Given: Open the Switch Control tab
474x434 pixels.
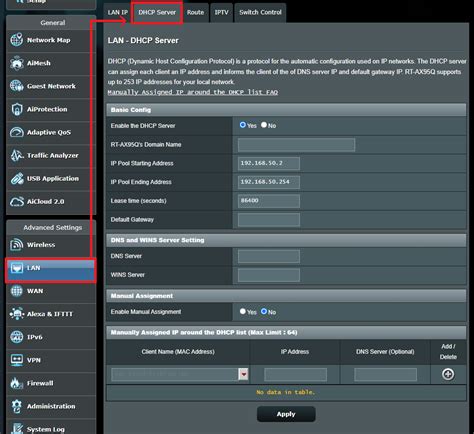Looking at the screenshot, I should (260, 13).
